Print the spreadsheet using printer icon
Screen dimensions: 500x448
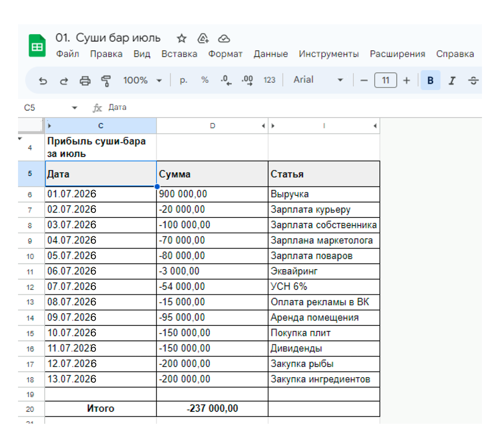coord(85,80)
